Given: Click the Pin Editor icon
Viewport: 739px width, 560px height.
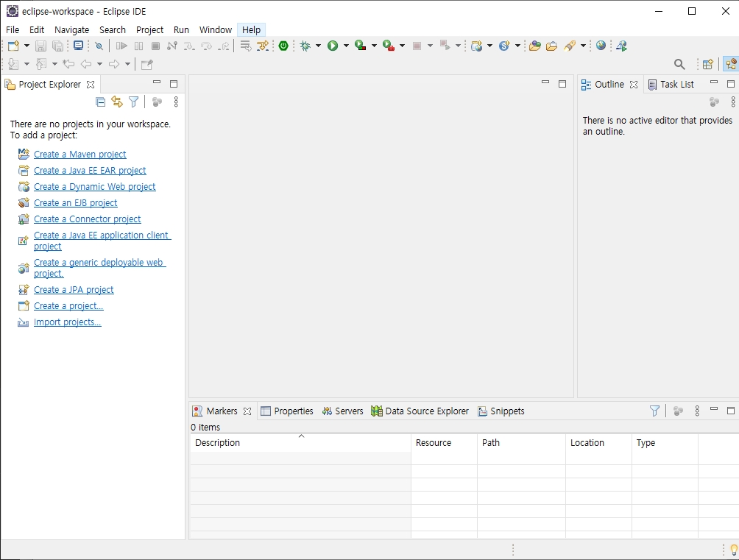Looking at the screenshot, I should tap(147, 64).
